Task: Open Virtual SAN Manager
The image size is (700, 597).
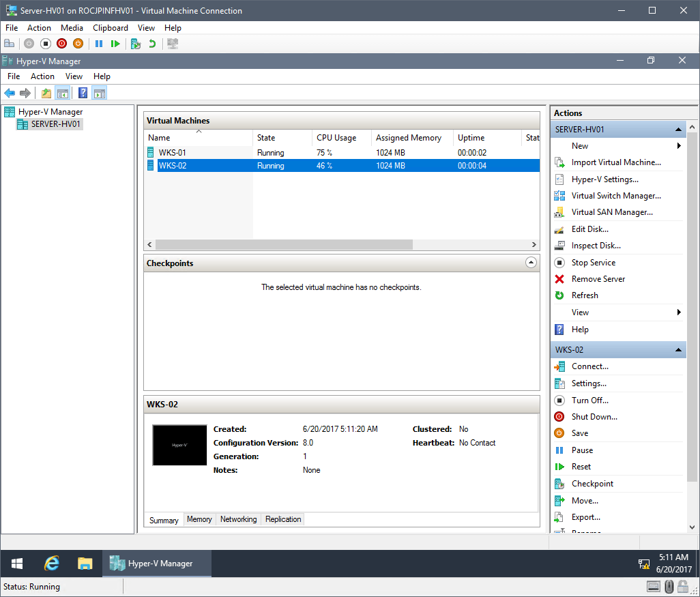Action: point(612,212)
